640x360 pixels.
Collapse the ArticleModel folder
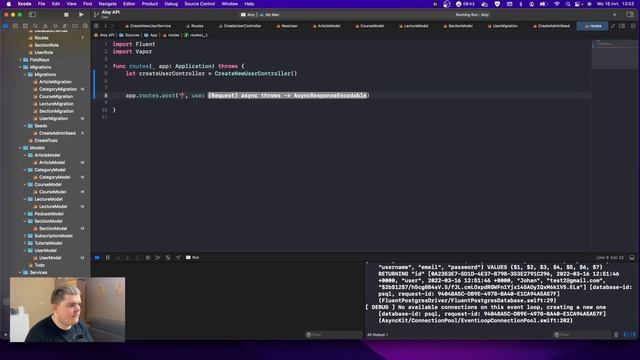25,156
